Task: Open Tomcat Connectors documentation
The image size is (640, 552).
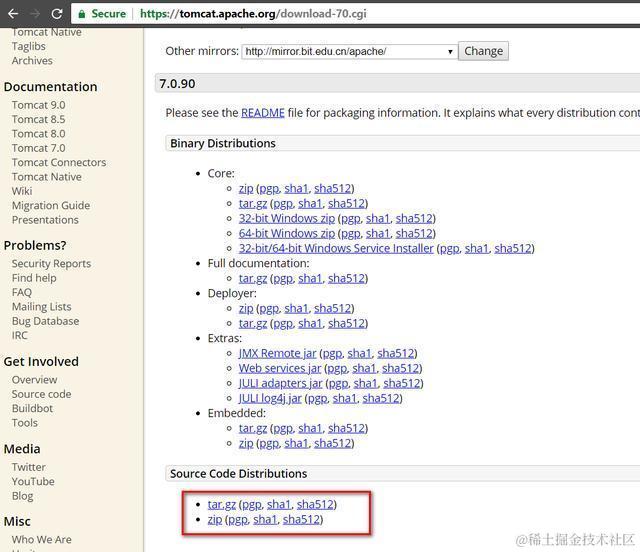Action: pyautogui.click(x=59, y=162)
